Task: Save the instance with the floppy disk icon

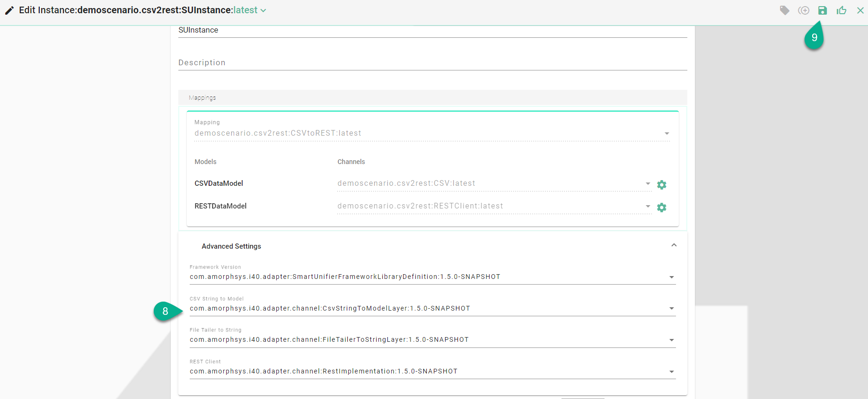Action: point(823,10)
